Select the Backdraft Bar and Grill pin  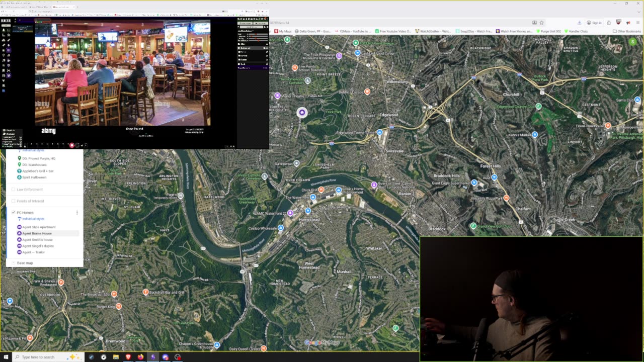tap(145, 292)
